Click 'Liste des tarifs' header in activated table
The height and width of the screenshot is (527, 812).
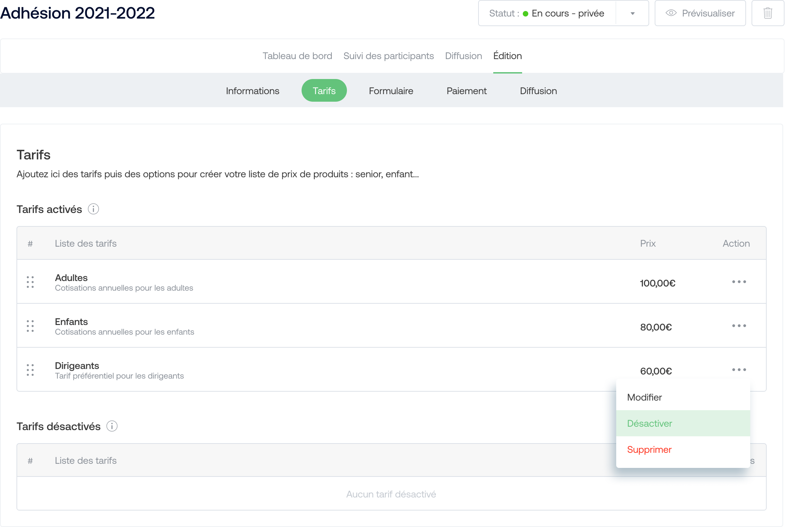click(x=86, y=243)
